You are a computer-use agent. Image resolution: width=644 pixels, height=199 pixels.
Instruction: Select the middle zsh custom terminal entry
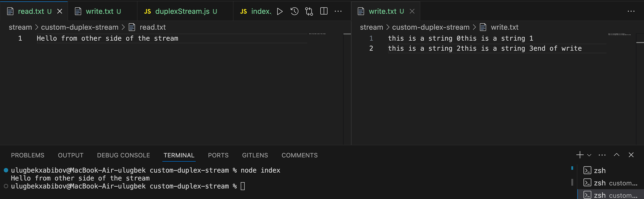click(610, 183)
